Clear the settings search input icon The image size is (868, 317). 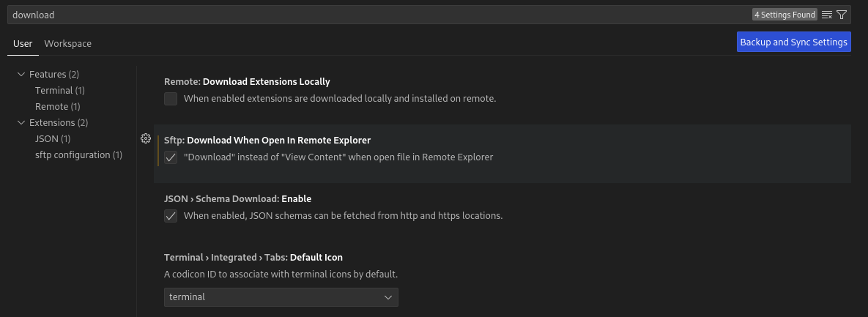click(x=826, y=15)
